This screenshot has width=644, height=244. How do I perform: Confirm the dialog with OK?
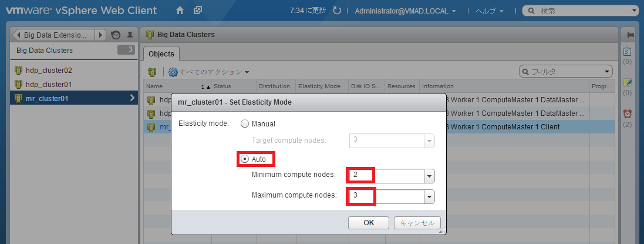[x=369, y=223]
